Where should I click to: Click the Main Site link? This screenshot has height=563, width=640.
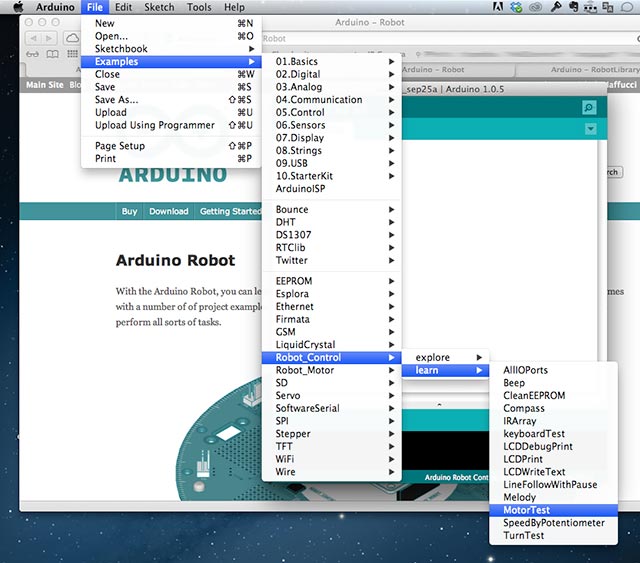(x=44, y=85)
